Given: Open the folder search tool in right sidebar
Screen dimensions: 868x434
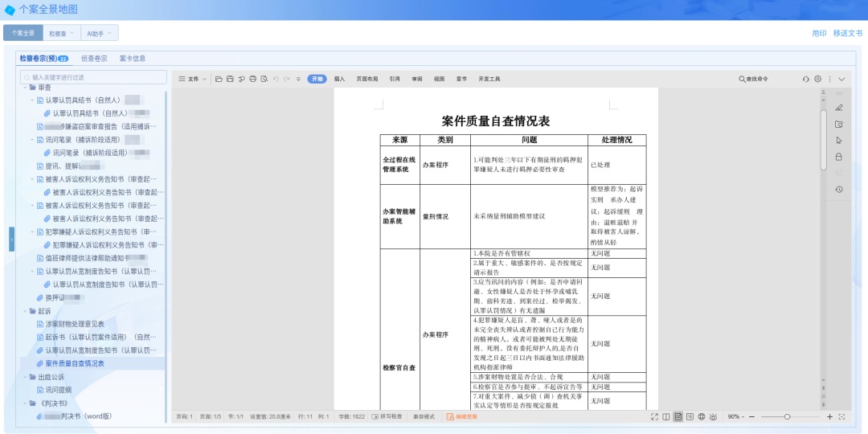Looking at the screenshot, I should pos(838,124).
